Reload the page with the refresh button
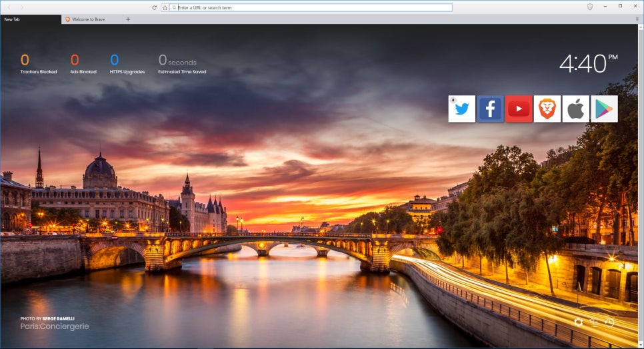644x349 pixels. coord(155,7)
